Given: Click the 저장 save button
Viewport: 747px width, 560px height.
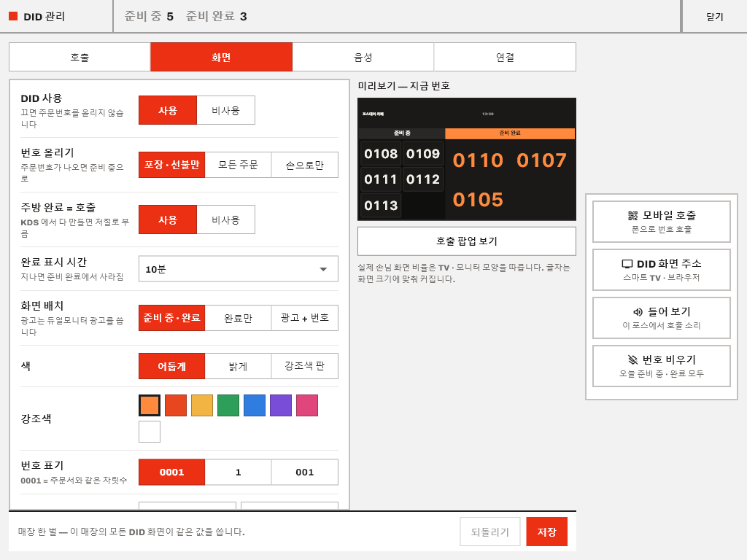Looking at the screenshot, I should tap(547, 532).
